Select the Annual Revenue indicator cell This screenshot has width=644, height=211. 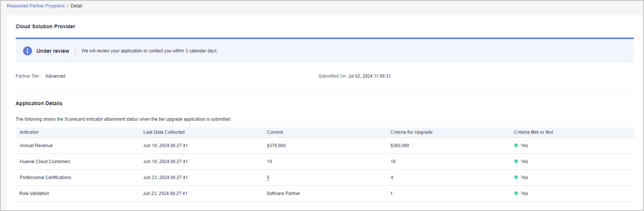coord(36,146)
